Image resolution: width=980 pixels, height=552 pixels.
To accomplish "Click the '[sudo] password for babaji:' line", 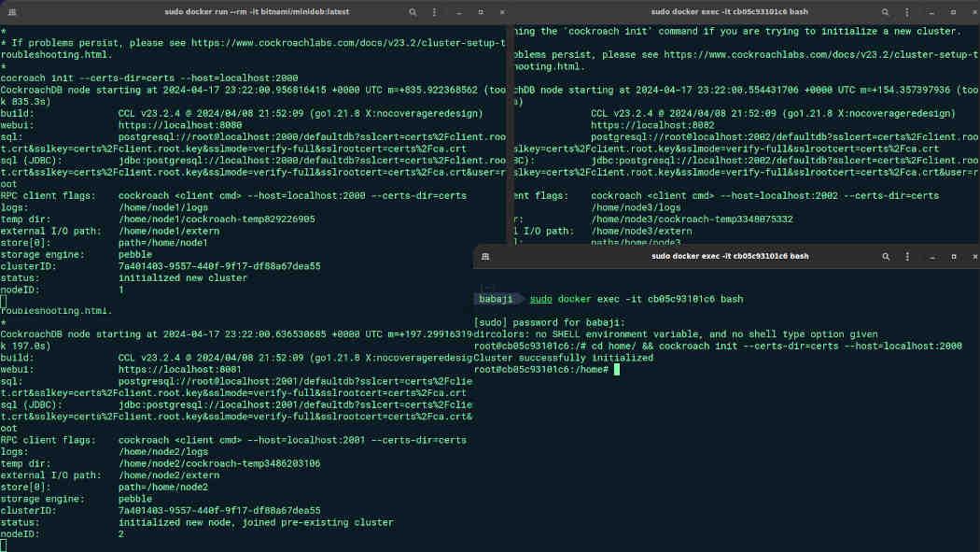I will pos(550,322).
